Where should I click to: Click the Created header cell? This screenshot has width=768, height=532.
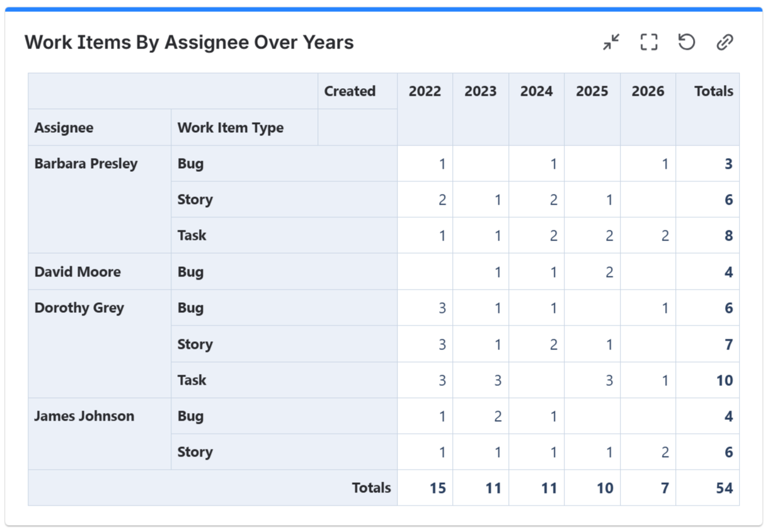coord(350,91)
